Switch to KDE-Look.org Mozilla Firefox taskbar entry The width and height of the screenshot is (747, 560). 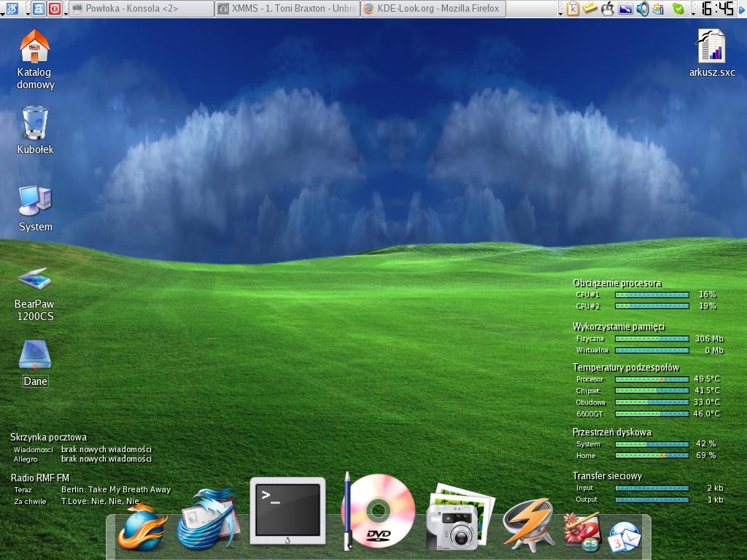tap(433, 9)
